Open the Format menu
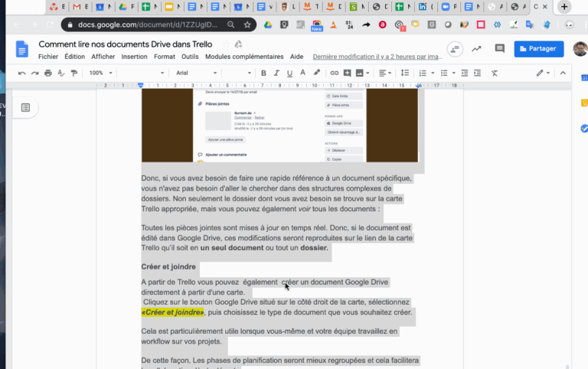This screenshot has width=588, height=369. [x=165, y=57]
